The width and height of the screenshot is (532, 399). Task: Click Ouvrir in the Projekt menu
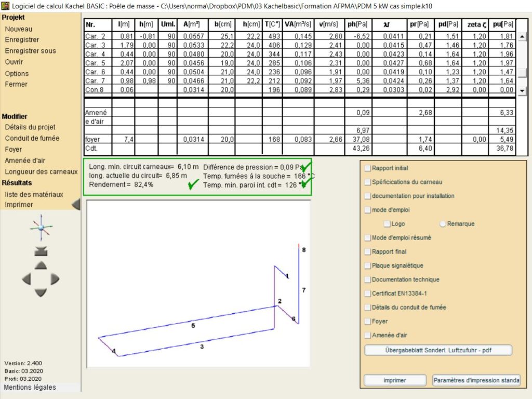pos(14,62)
